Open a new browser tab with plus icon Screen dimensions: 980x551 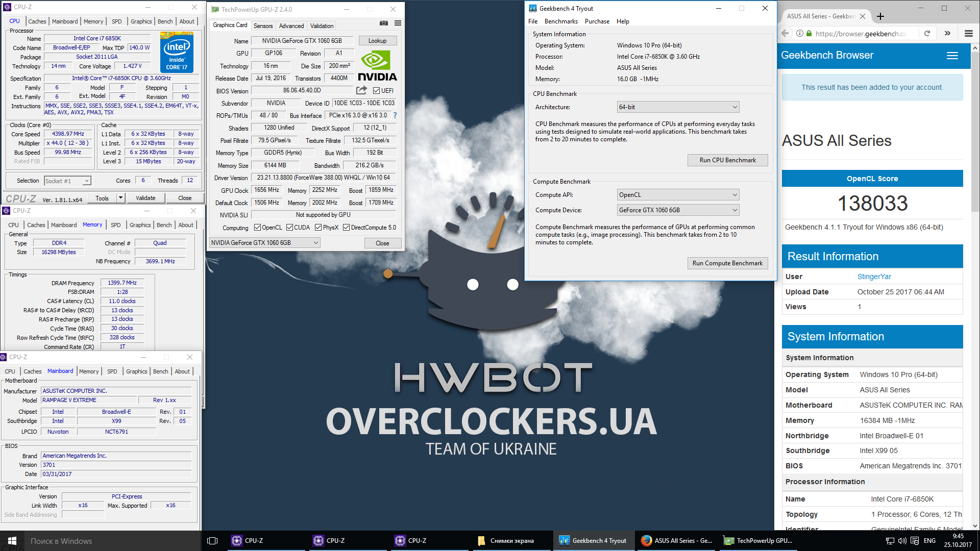(x=880, y=16)
